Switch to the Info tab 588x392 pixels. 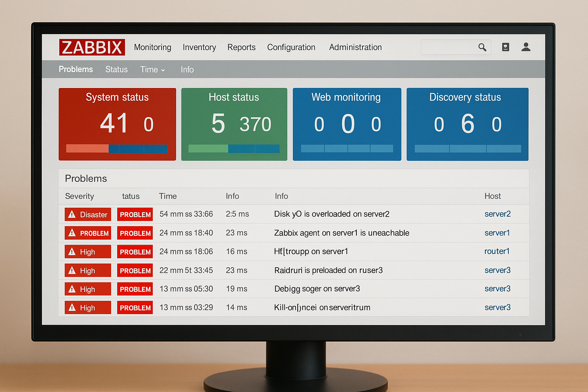point(187,69)
